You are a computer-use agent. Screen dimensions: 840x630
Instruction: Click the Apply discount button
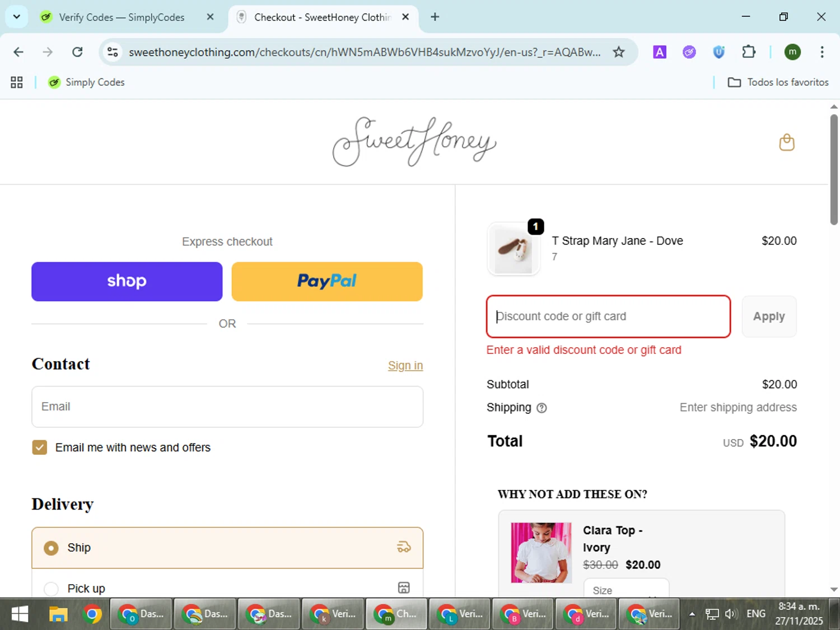(x=769, y=316)
